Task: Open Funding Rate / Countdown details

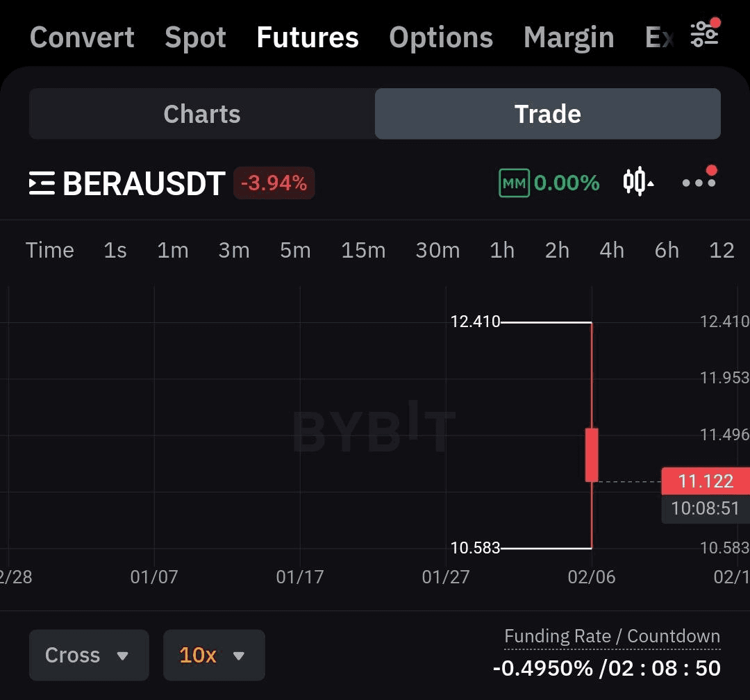Action: coord(612,636)
